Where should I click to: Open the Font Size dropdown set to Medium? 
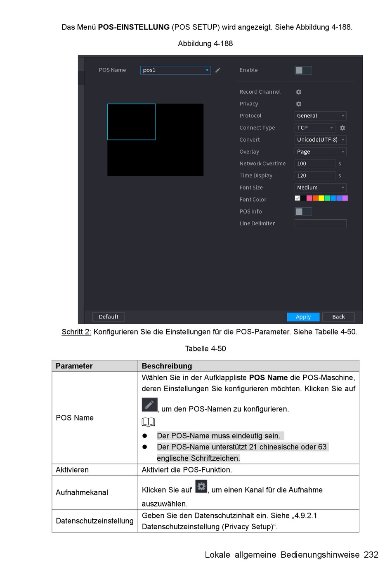pyautogui.click(x=320, y=188)
